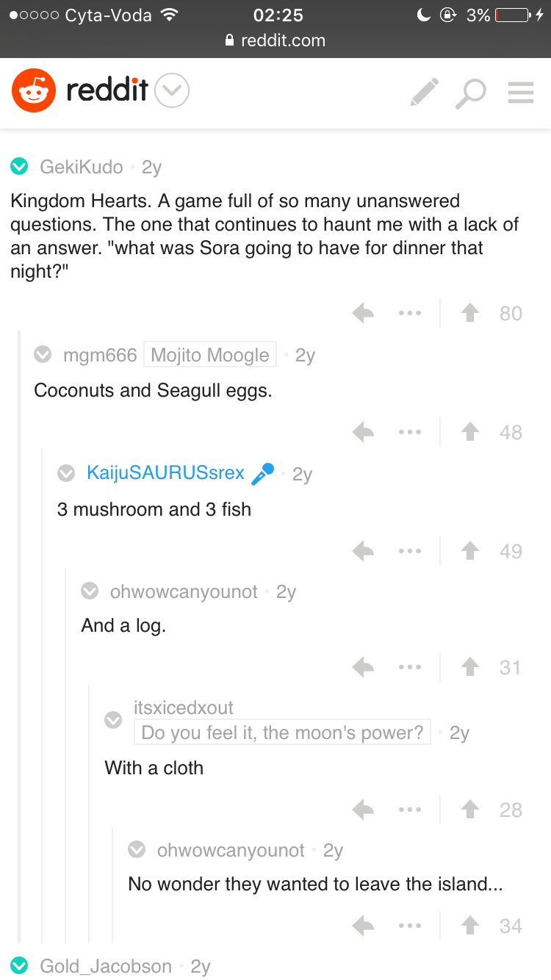Upvote the 'And a log.' comment
The height and width of the screenshot is (980, 551).
click(469, 668)
